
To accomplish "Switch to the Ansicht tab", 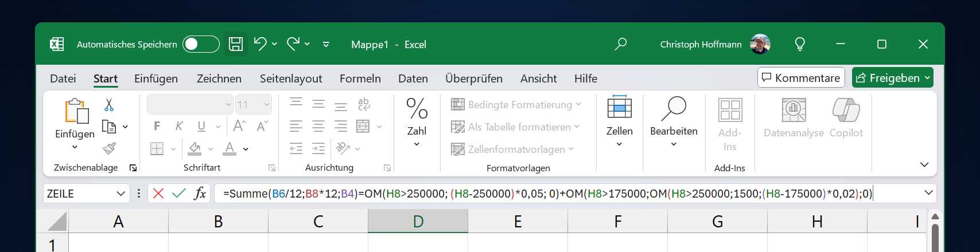I will [x=539, y=78].
